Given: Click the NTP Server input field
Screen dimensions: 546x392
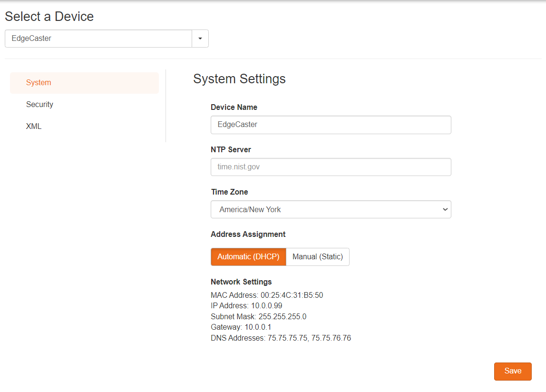Looking at the screenshot, I should 331,167.
